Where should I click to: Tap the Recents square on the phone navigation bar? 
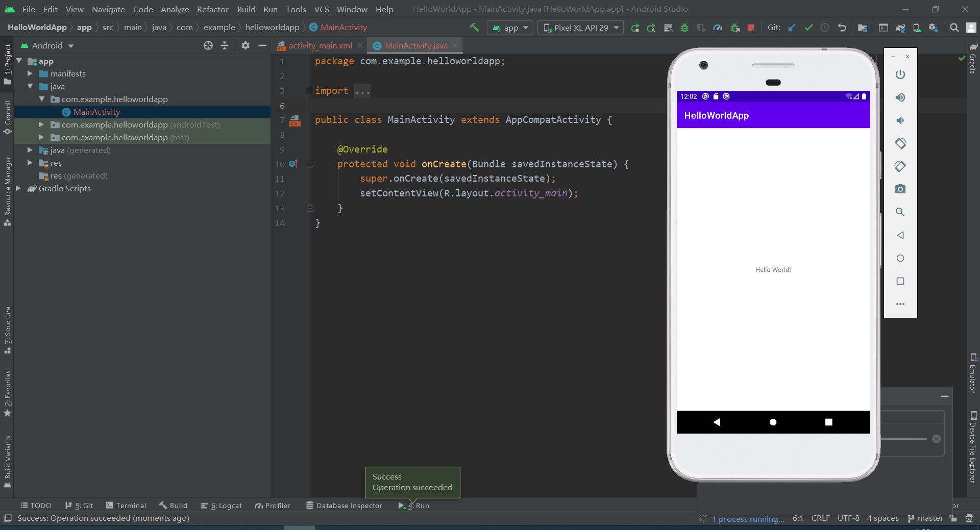828,422
